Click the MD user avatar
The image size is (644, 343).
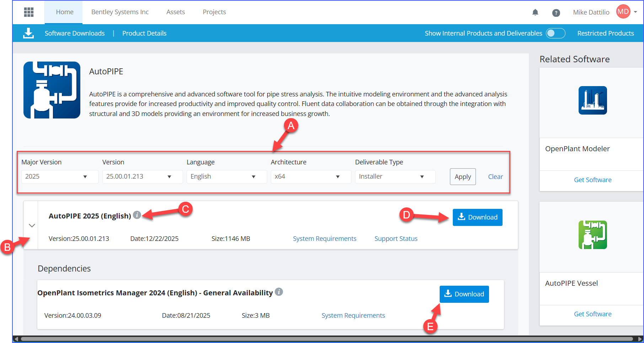click(623, 12)
